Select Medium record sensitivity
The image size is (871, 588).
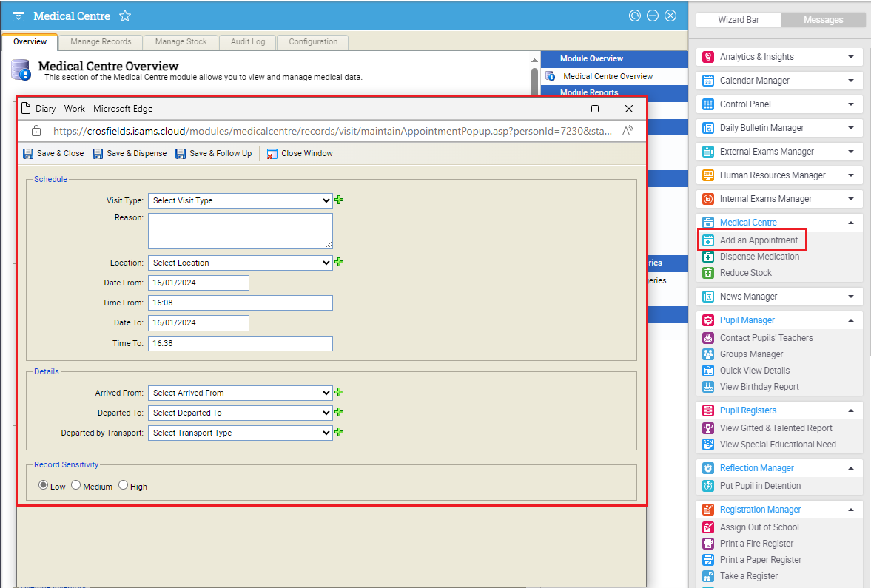pyautogui.click(x=75, y=485)
